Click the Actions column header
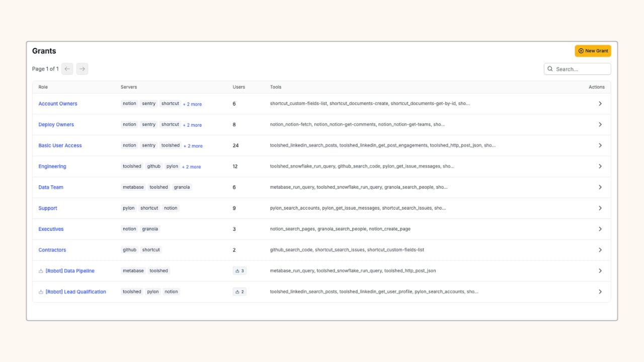 coord(597,87)
